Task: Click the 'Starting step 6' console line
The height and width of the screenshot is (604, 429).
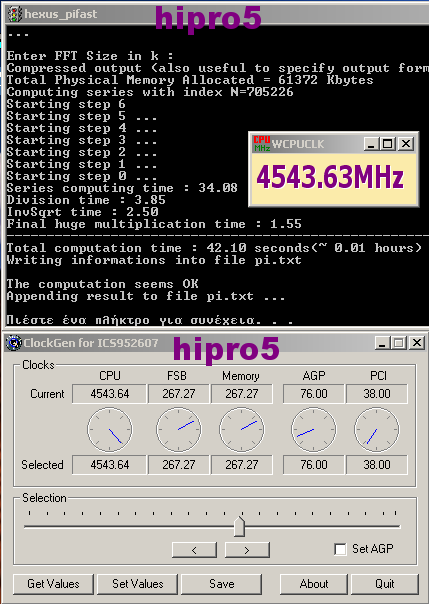Action: click(66, 104)
